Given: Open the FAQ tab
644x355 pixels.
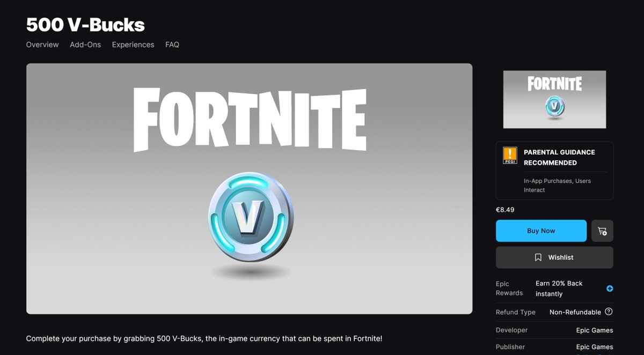Looking at the screenshot, I should [x=172, y=45].
